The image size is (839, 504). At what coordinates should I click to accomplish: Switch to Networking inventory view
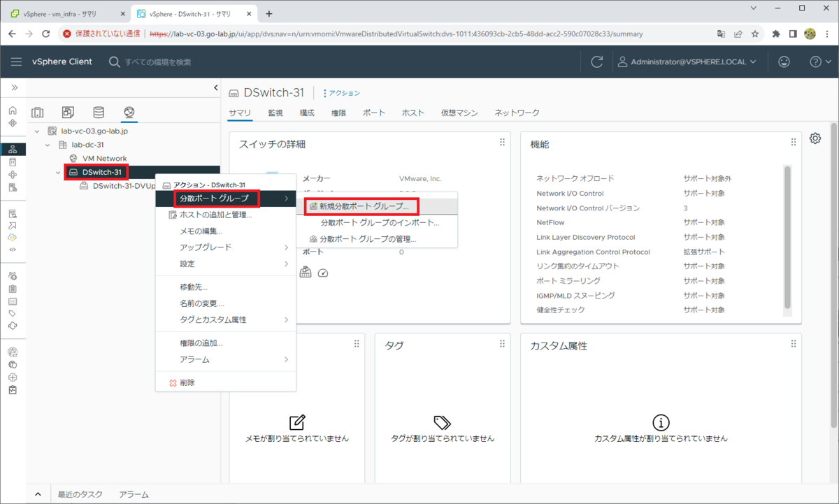tap(129, 113)
